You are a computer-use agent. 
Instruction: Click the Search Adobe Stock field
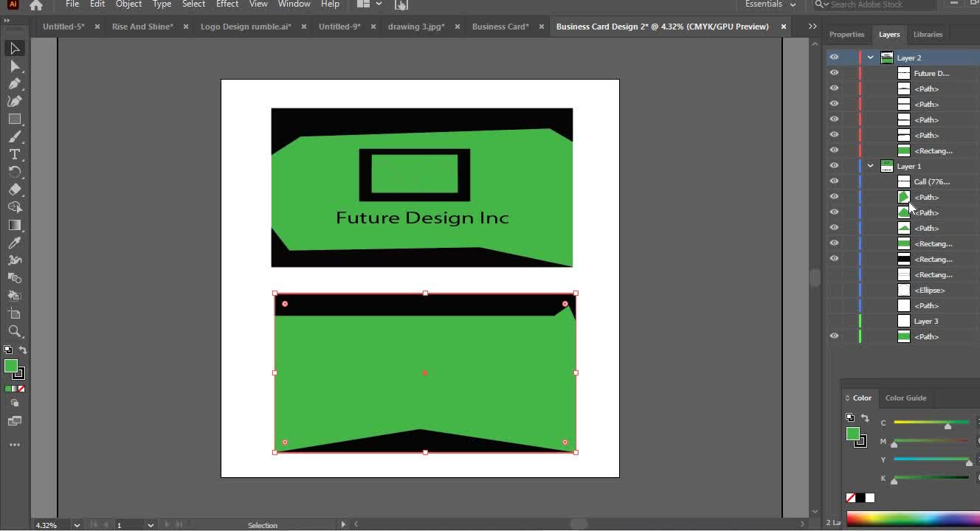tap(875, 4)
